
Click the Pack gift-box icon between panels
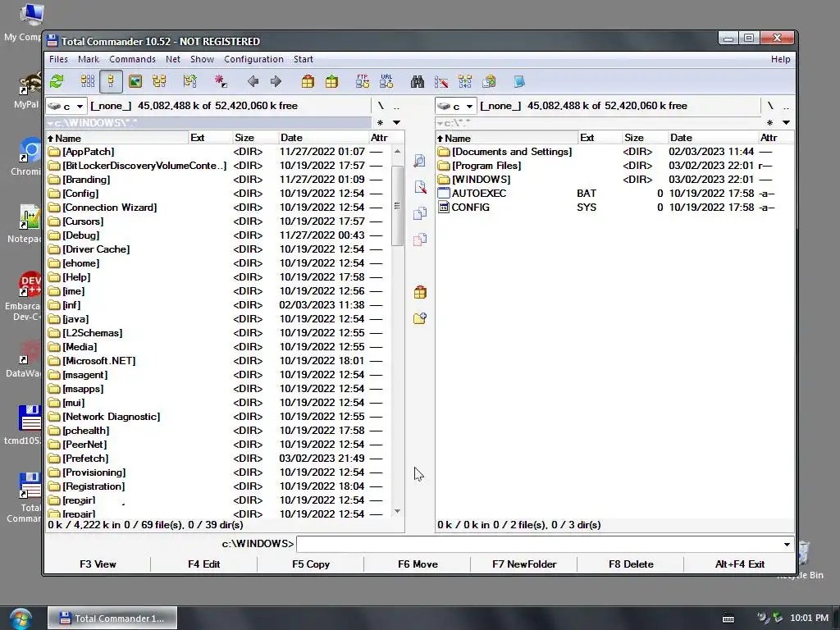point(420,292)
